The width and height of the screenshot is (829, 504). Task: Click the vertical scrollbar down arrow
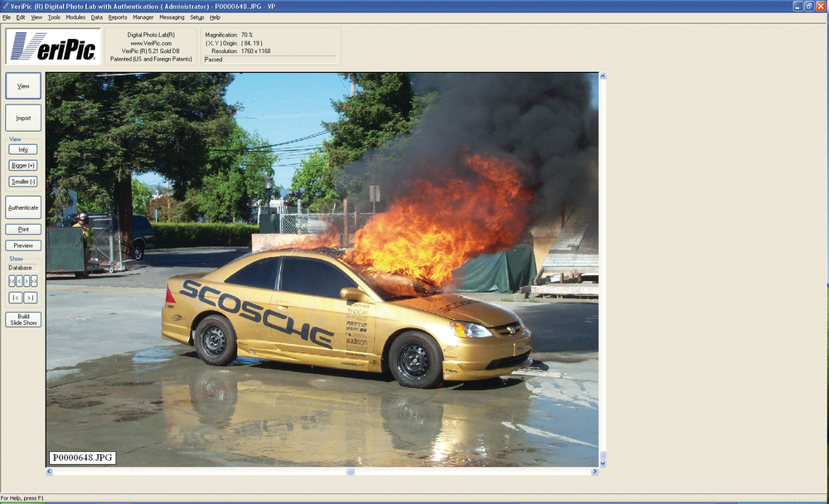point(603,463)
